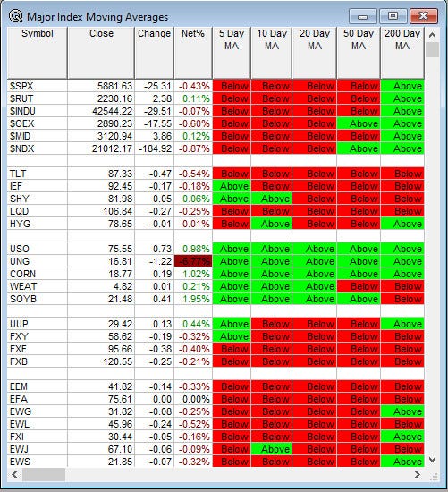448x492 pixels.
Task: Select the EWS symbol cell
Action: pyautogui.click(x=38, y=462)
